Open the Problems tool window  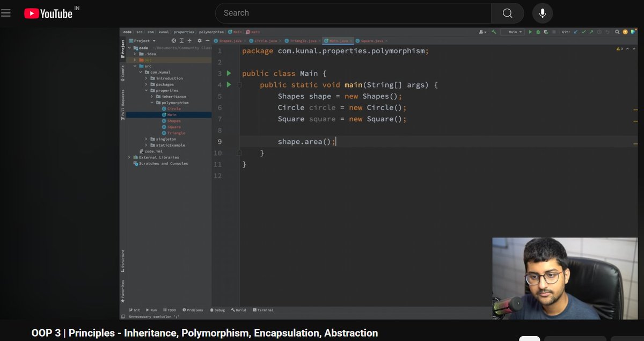[194, 310]
